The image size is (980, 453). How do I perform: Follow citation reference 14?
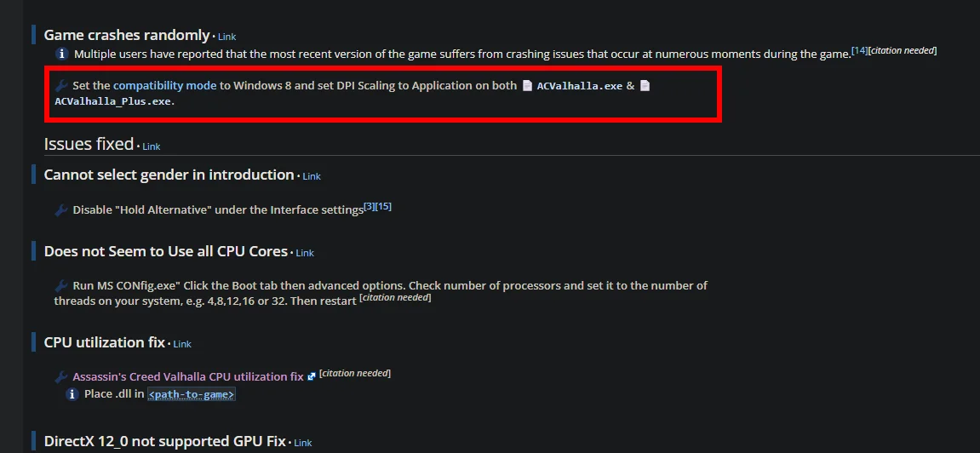(859, 50)
